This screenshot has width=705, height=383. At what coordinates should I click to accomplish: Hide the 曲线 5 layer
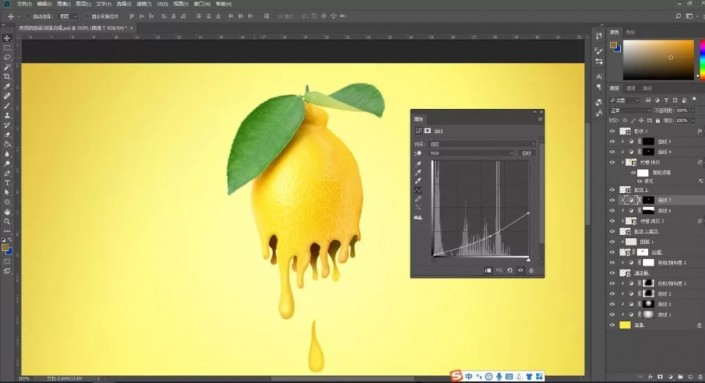[612, 141]
